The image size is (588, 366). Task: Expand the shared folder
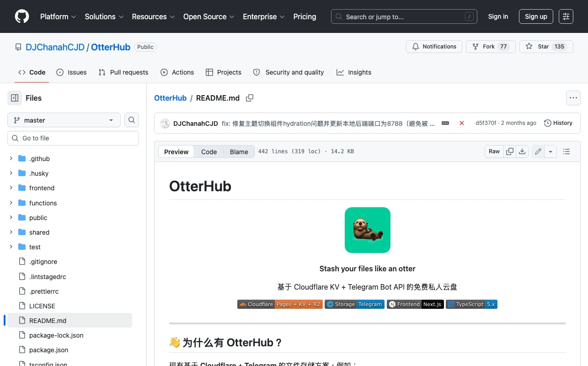11,232
